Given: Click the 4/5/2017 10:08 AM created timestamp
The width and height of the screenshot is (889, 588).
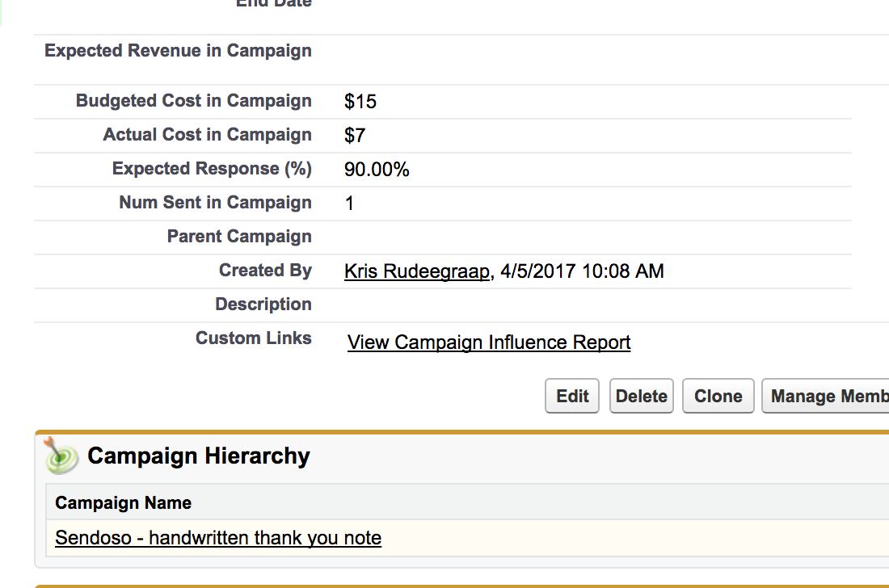Looking at the screenshot, I should click(x=582, y=271).
